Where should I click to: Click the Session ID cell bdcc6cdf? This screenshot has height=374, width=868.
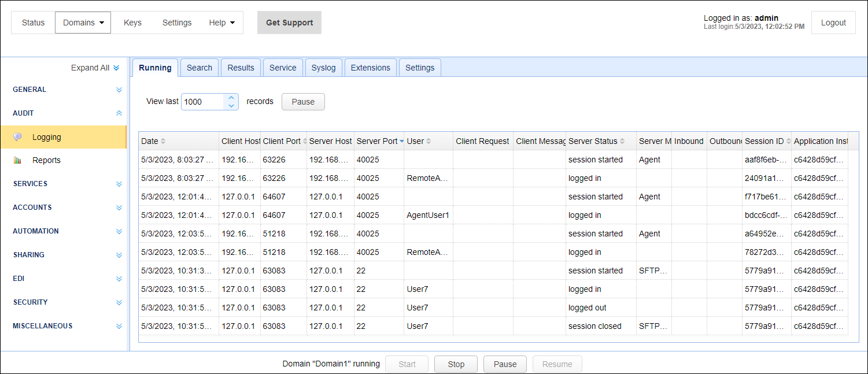766,215
